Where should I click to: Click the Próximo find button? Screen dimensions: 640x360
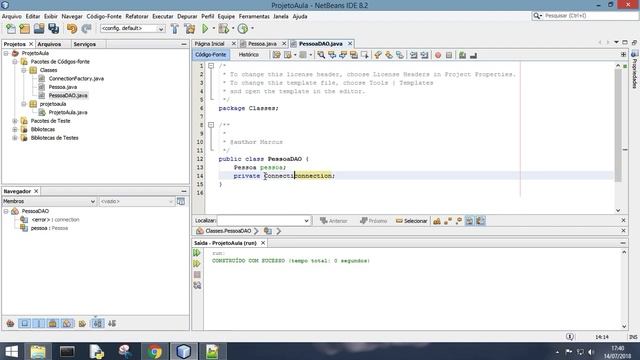pos(373,221)
